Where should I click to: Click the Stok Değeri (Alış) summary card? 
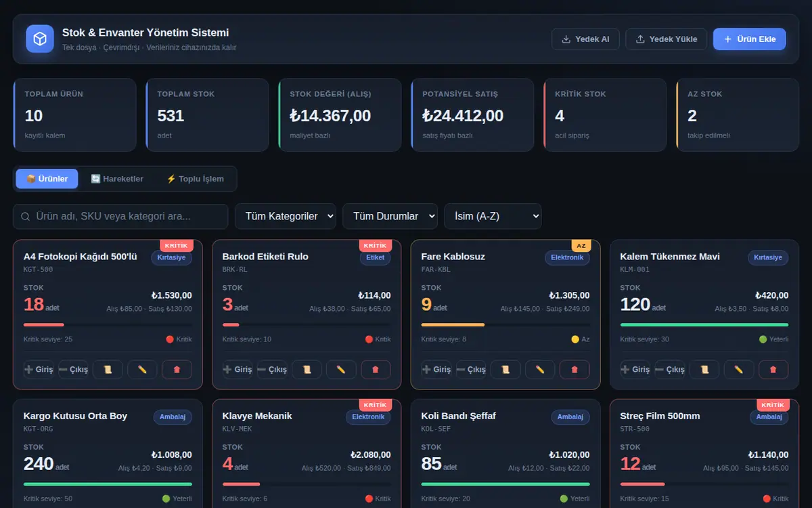click(340, 114)
